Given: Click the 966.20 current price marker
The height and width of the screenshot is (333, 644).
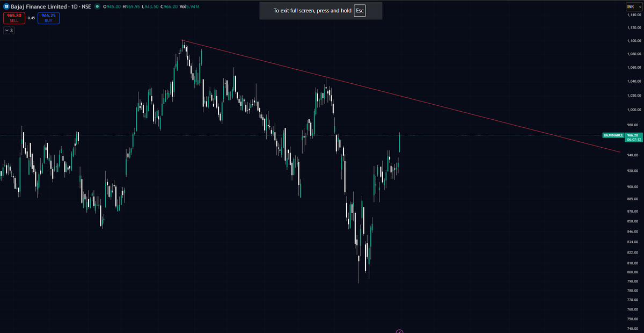Looking at the screenshot, I should [x=633, y=137].
